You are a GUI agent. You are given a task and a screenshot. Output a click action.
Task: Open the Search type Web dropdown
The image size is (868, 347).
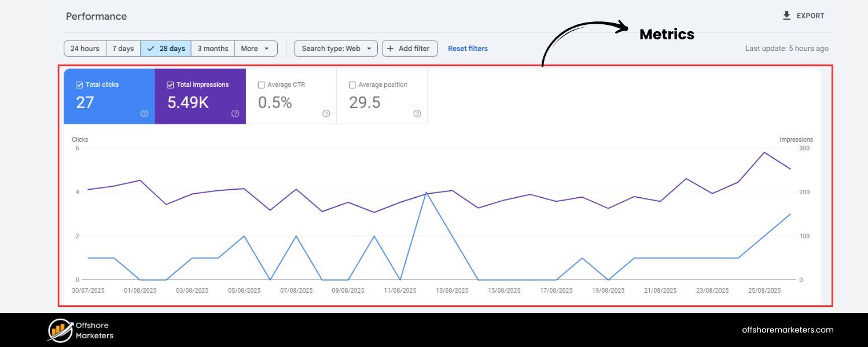click(x=335, y=48)
